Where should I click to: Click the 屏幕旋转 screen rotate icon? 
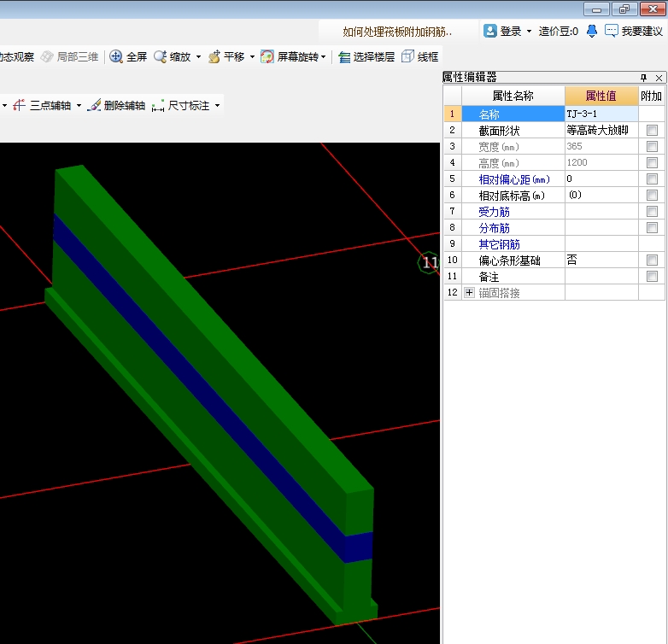[x=267, y=56]
